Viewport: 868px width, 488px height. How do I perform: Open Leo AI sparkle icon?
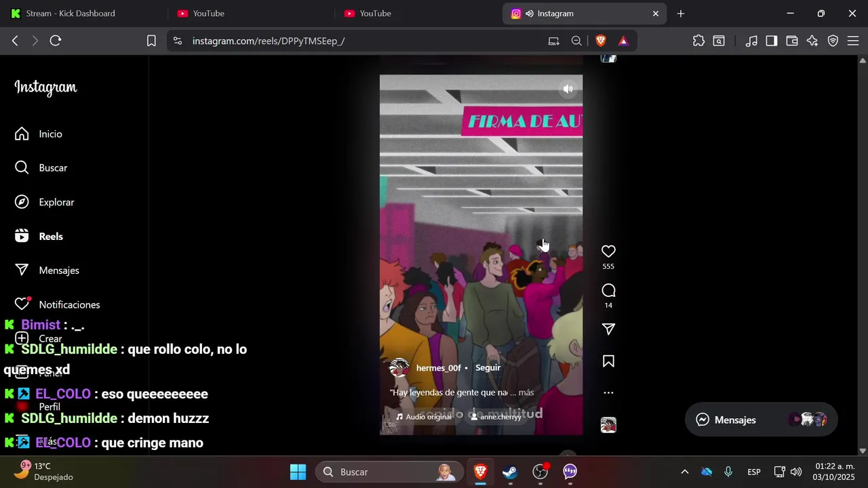[x=812, y=41]
